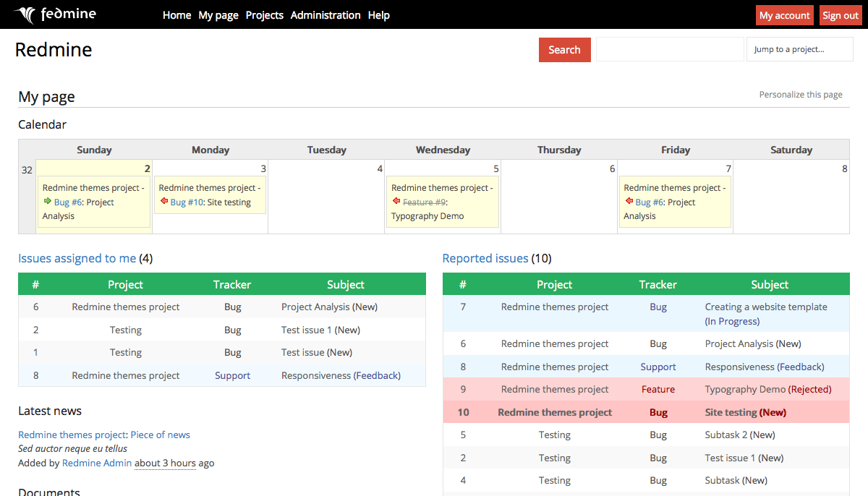The height and width of the screenshot is (496, 868).
Task: Open Bug #6 link in Sunday's calendar cell
Action: (69, 202)
